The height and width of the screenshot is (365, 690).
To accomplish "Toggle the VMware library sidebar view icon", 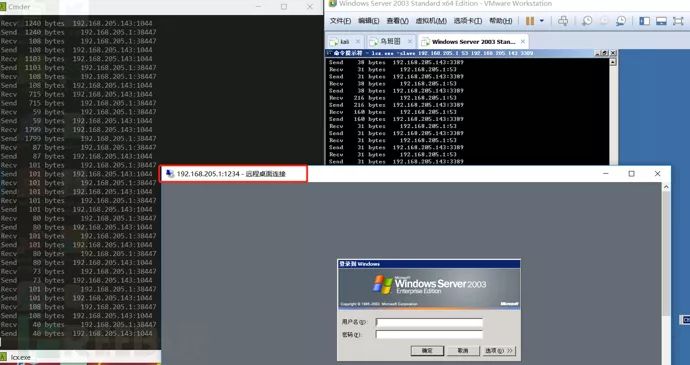I will [x=645, y=21].
